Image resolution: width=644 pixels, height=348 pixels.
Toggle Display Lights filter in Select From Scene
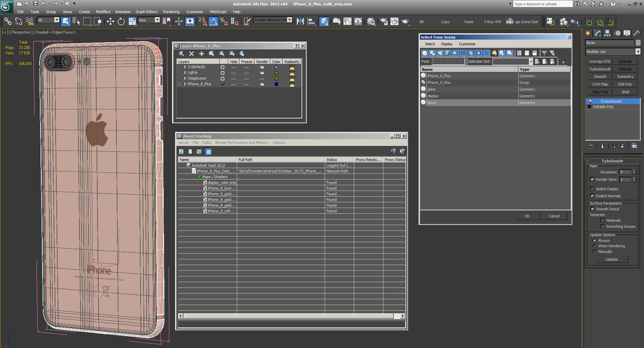tap(440, 53)
